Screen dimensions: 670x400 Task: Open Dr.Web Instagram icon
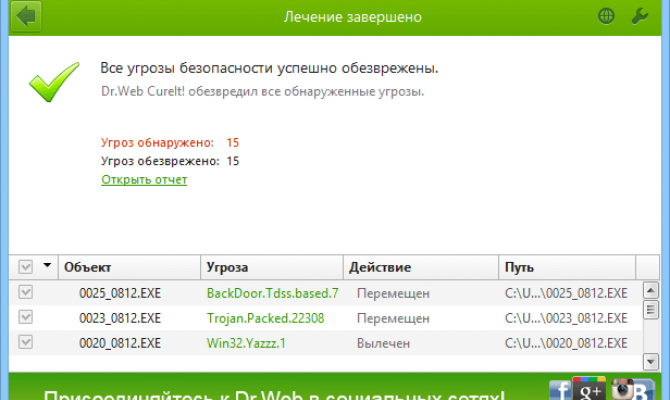point(622,389)
